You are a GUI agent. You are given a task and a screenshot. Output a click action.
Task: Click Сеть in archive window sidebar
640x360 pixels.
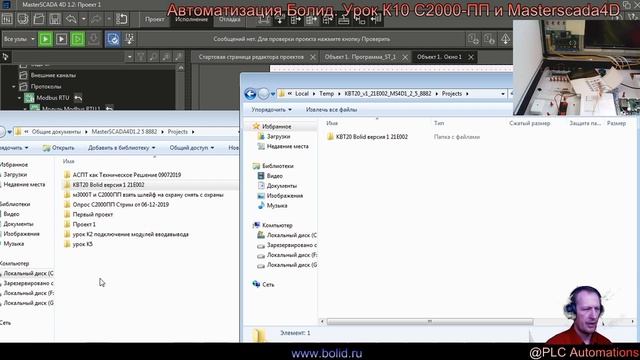click(x=268, y=284)
